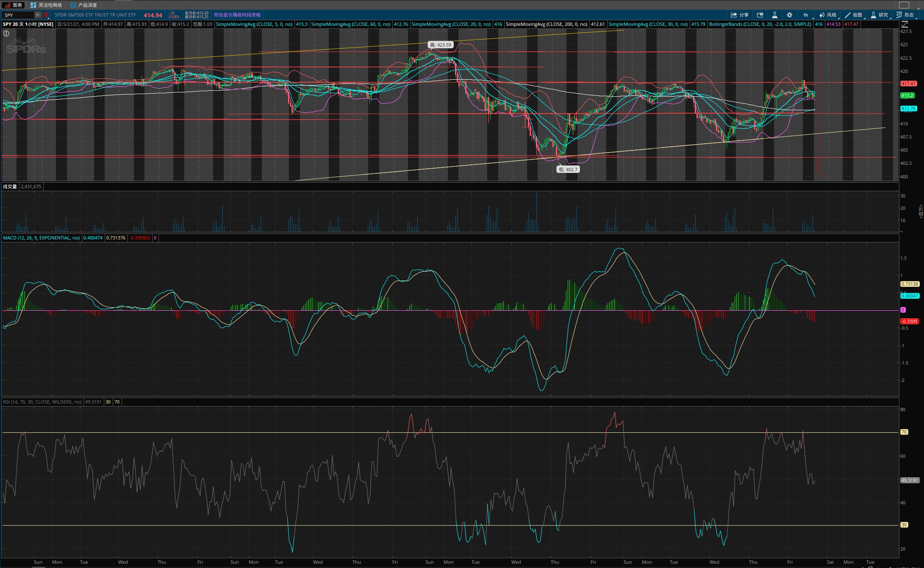Image resolution: width=924 pixels, height=568 pixels.
Task: Open the 形态 patterns menu
Action: pyautogui.click(x=905, y=15)
